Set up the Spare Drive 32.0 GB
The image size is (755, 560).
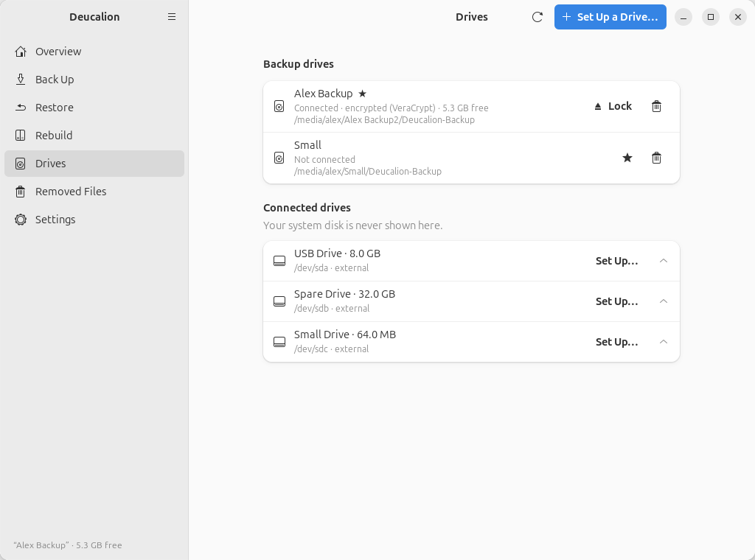tap(617, 301)
